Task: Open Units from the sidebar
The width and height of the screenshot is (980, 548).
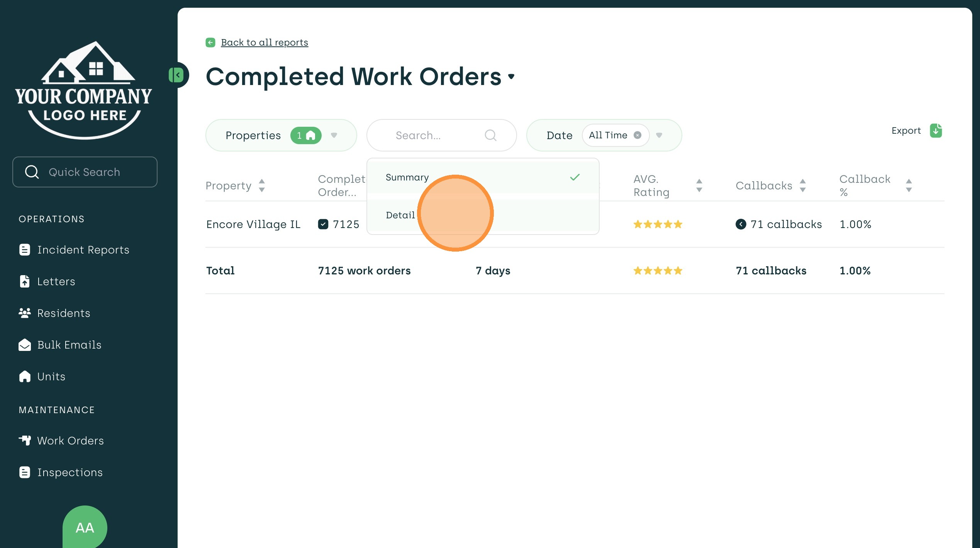Action: 51,377
